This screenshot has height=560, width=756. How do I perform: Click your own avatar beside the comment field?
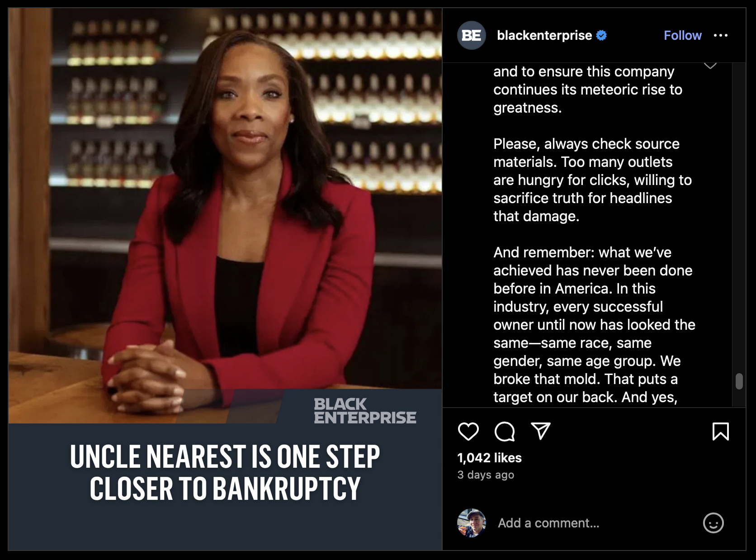(x=472, y=523)
